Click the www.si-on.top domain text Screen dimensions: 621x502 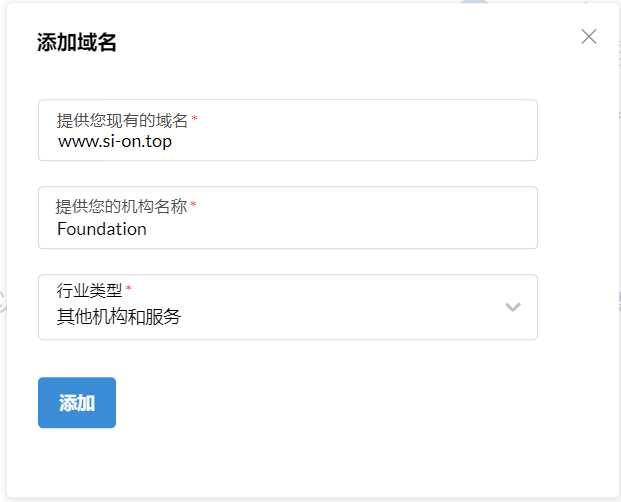pyautogui.click(x=114, y=141)
